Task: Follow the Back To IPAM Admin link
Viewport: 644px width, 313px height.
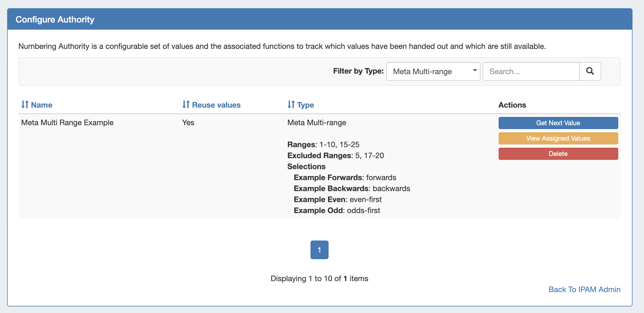Action: point(584,289)
